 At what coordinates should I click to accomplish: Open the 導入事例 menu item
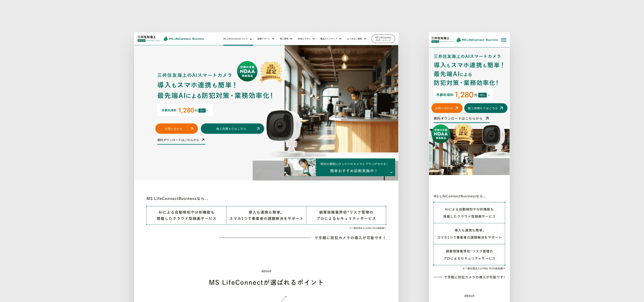286,39
